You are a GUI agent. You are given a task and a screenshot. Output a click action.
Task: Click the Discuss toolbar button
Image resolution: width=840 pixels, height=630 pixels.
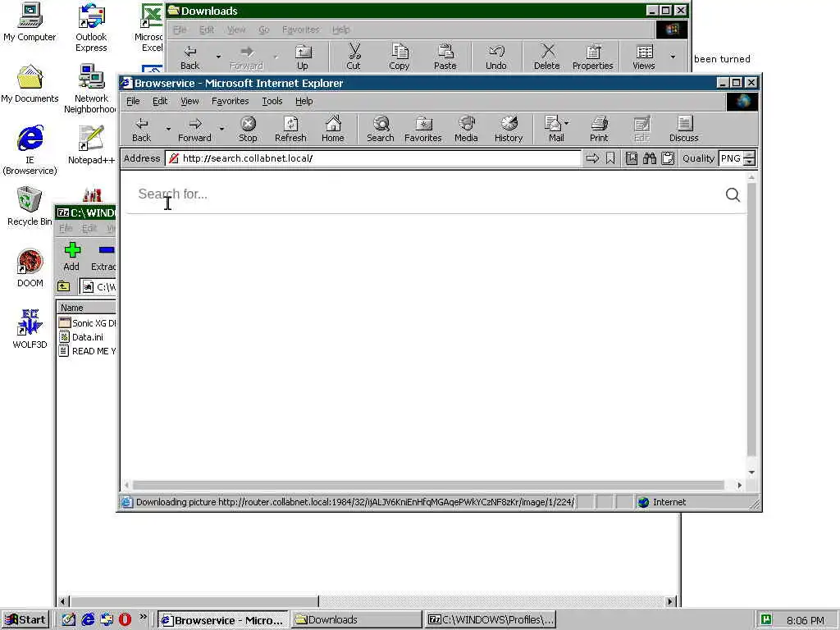coord(683,129)
